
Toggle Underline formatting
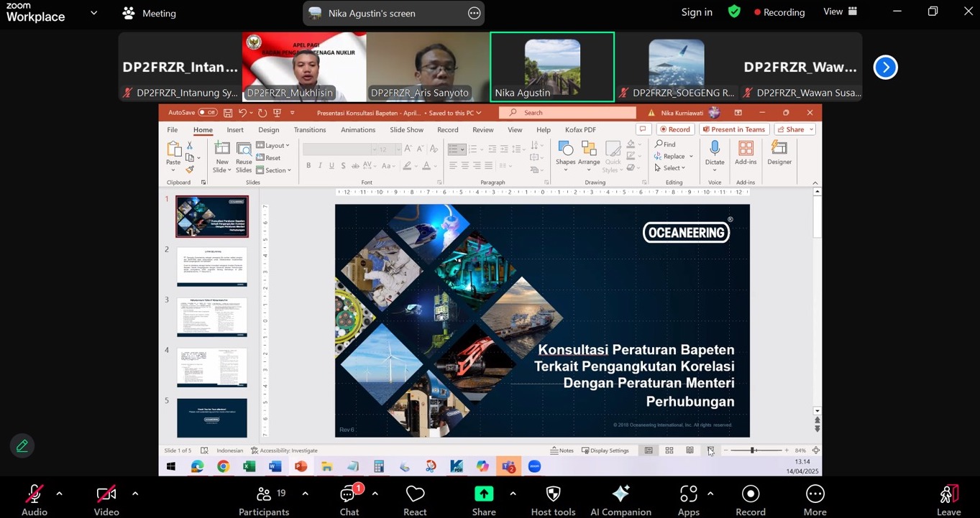(x=331, y=166)
